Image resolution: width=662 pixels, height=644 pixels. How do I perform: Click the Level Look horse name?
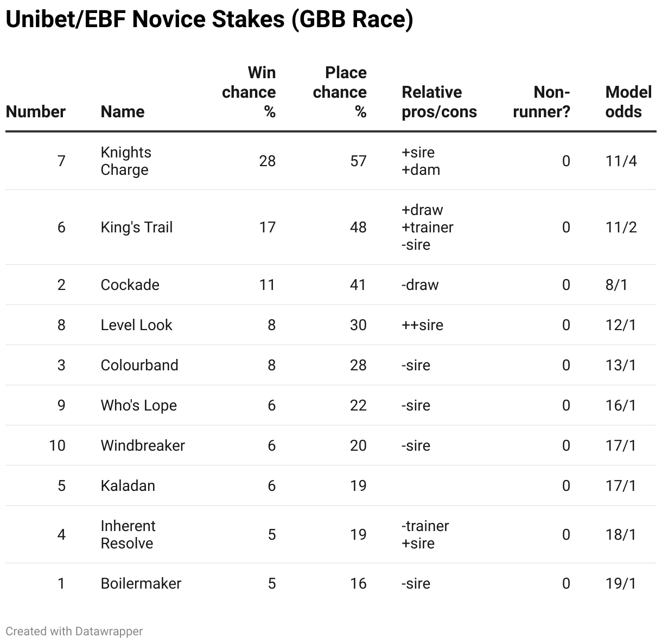(136, 325)
